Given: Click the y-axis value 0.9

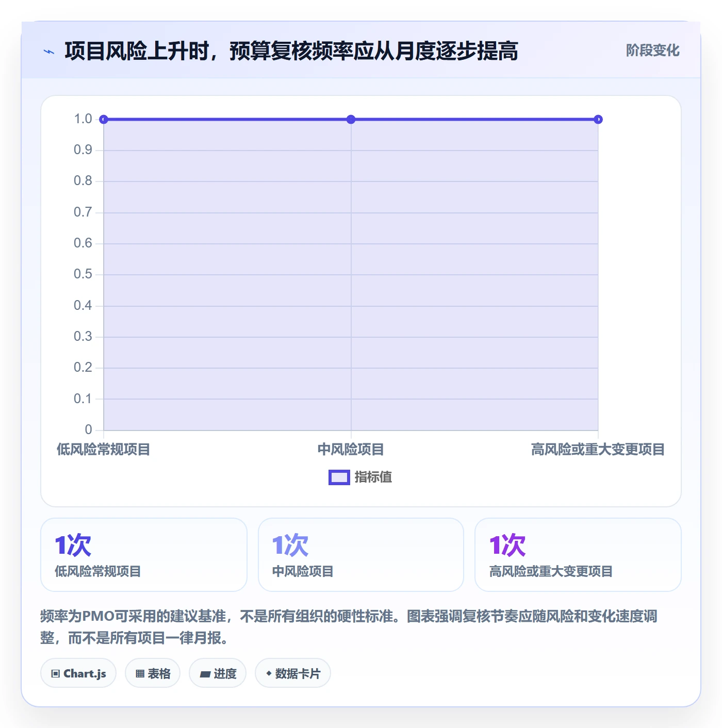Looking at the screenshot, I should [x=83, y=150].
